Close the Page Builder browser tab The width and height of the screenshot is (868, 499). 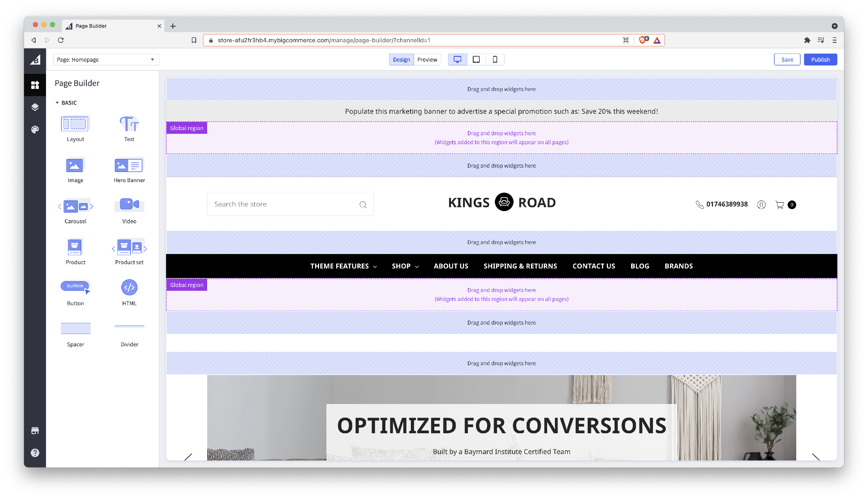coord(159,26)
